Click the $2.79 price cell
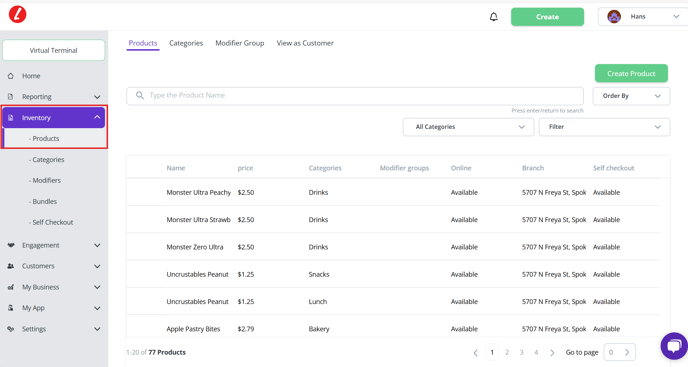This screenshot has height=367, width=688. click(246, 329)
